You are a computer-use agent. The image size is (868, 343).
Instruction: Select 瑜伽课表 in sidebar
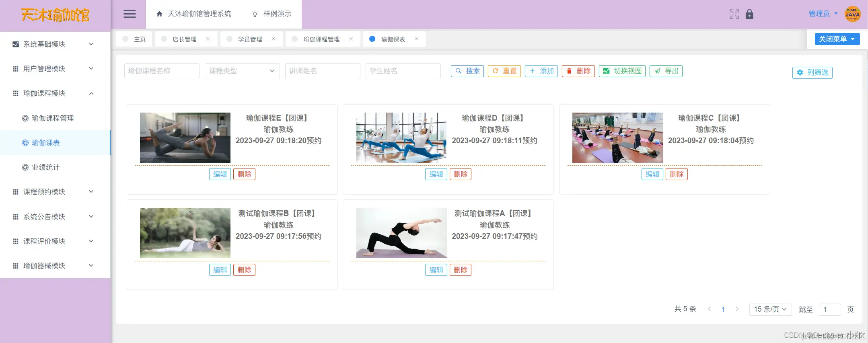coord(55,143)
